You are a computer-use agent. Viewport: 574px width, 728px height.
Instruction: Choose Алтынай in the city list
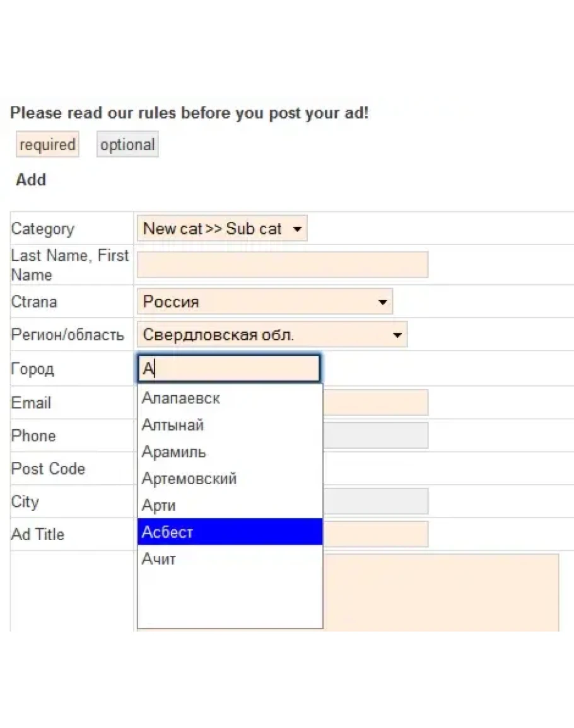pyautogui.click(x=173, y=425)
